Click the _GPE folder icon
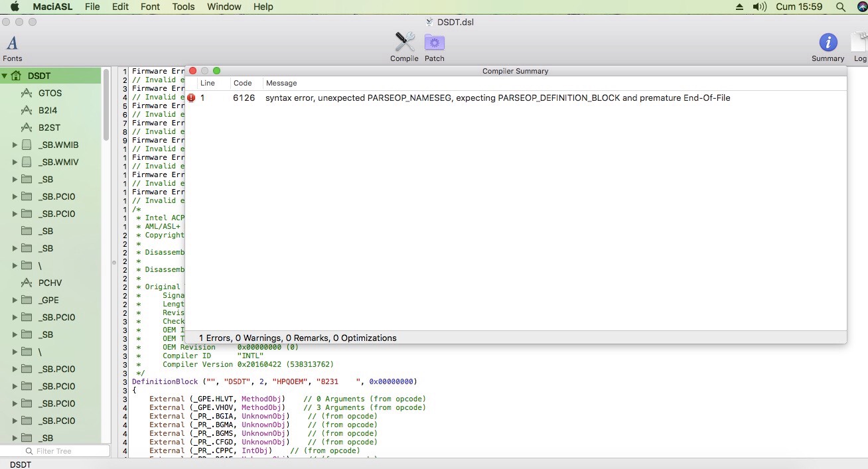Image resolution: width=868 pixels, height=469 pixels. coord(27,300)
